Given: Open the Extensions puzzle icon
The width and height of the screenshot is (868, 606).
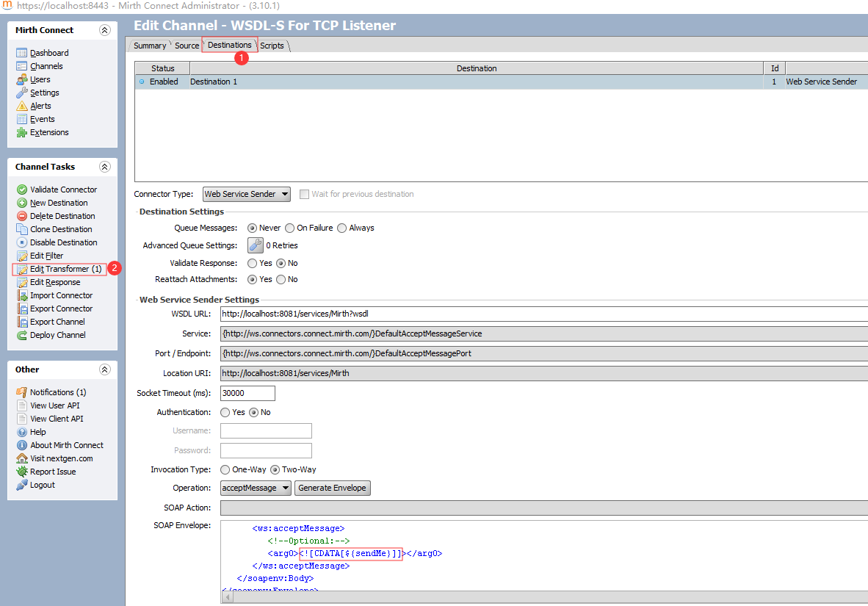Looking at the screenshot, I should (x=21, y=133).
